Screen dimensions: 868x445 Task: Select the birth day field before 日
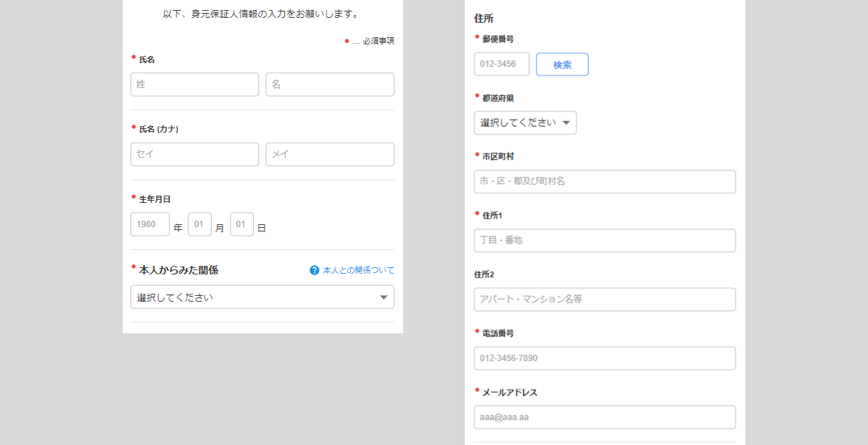pyautogui.click(x=242, y=224)
